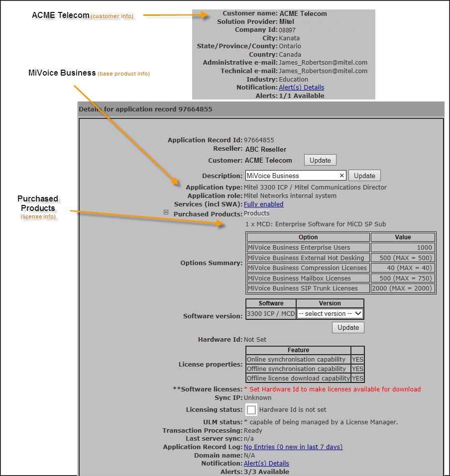
Task: Click the MiVoice Business Mailbox Licenses row
Action: pos(341,278)
